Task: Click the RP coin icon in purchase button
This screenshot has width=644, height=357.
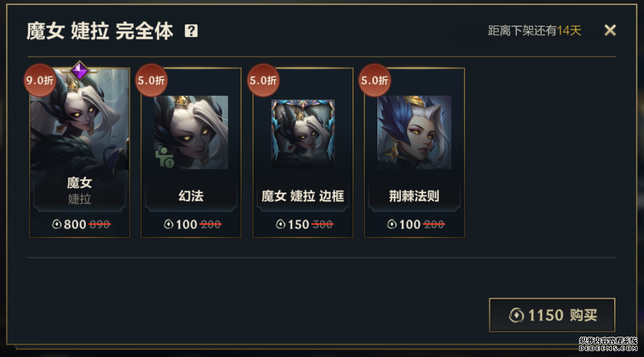Action: [516, 315]
